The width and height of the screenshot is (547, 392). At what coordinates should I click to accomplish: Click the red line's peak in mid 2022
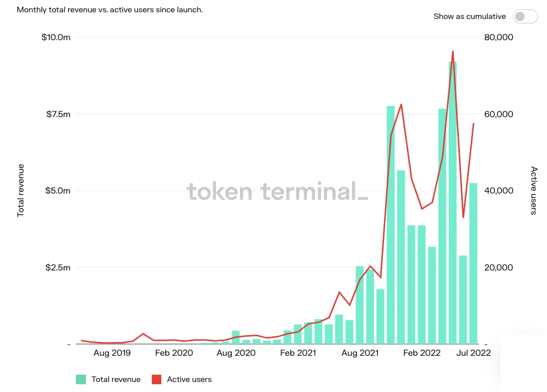click(x=453, y=52)
